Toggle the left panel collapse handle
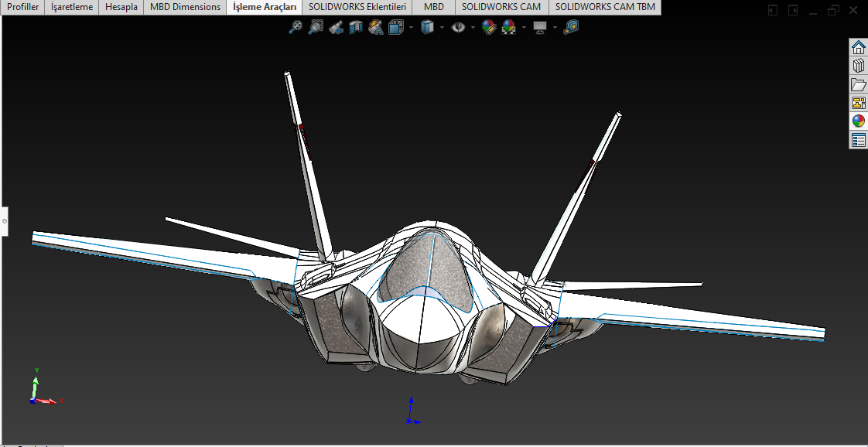The height and width of the screenshot is (447, 868). [4, 221]
